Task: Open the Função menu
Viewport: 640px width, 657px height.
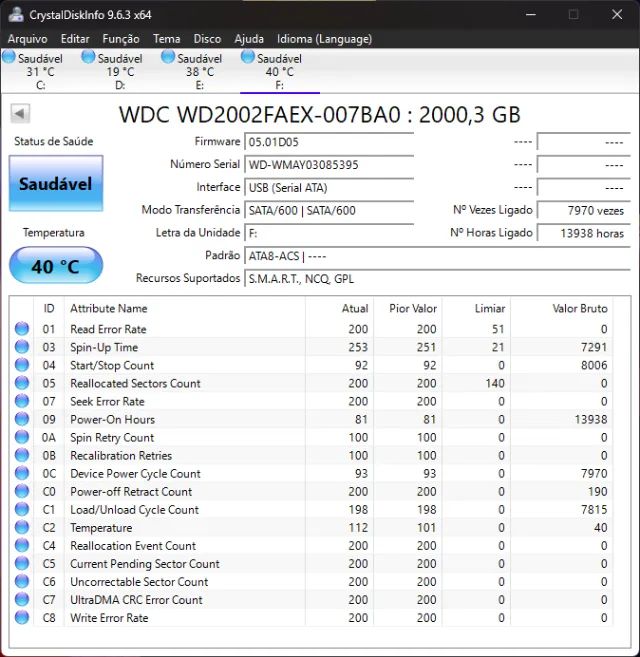Action: point(121,39)
